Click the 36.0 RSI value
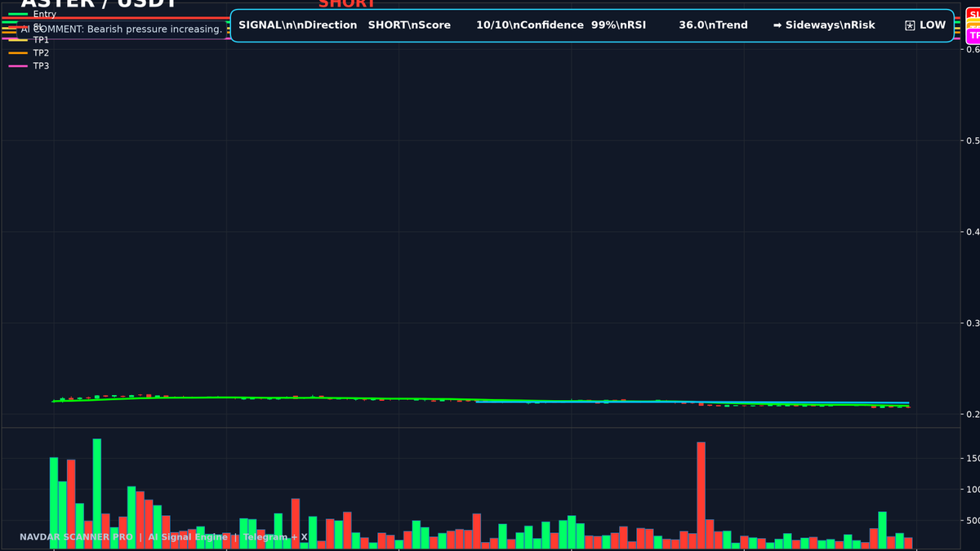This screenshot has height=551, width=980. pos(692,25)
